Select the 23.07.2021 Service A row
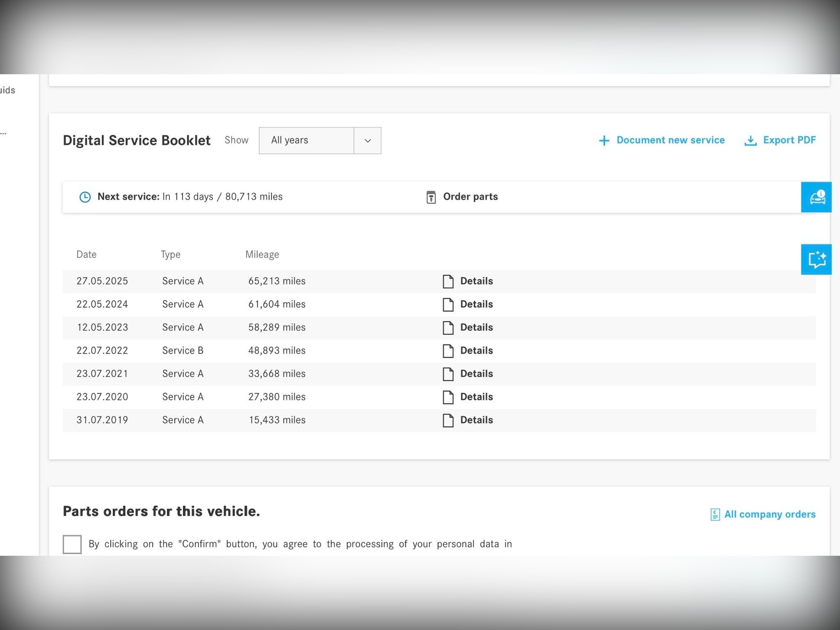840x630 pixels. click(x=183, y=374)
